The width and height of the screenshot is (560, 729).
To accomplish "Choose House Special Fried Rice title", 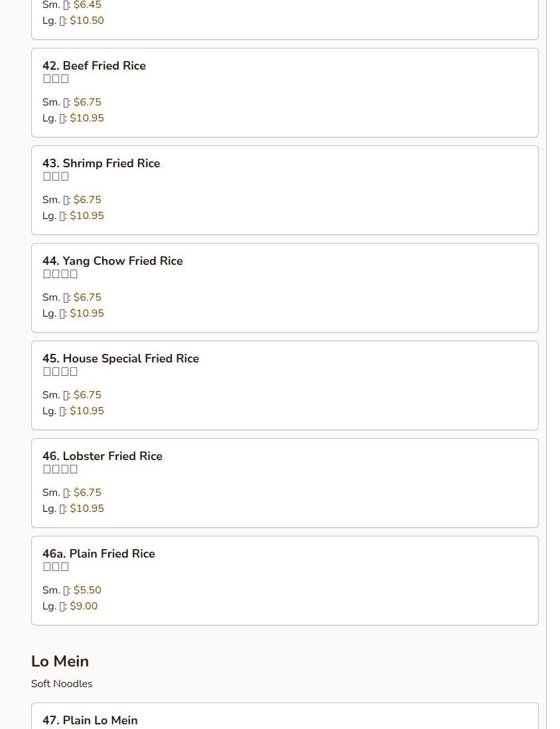I will [120, 359].
